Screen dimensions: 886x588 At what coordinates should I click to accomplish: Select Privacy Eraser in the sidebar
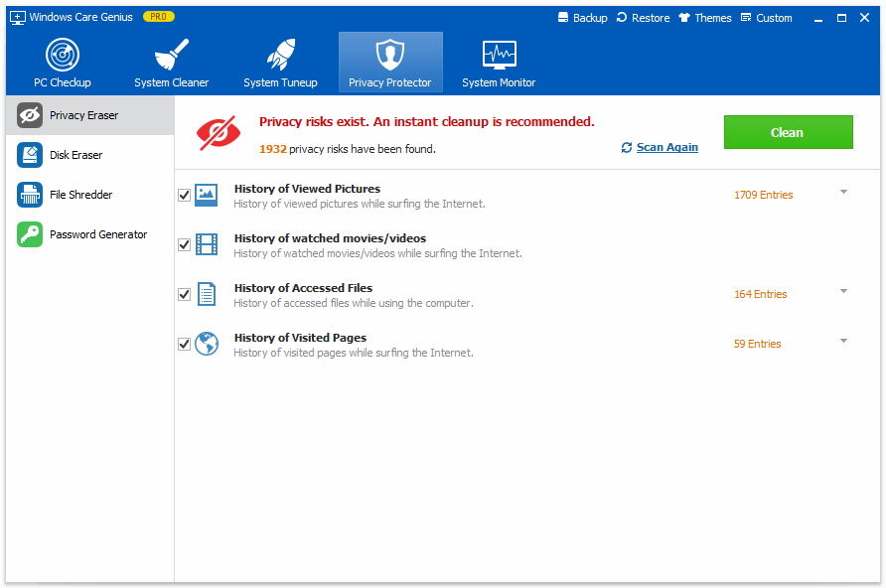coord(89,115)
